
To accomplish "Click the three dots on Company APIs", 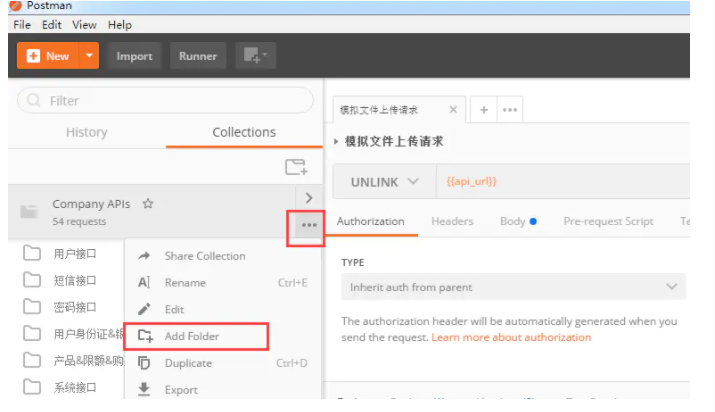I will point(309,225).
